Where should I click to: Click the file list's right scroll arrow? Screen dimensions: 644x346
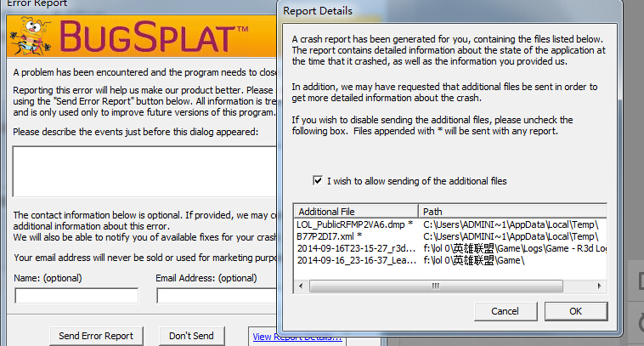599,286
